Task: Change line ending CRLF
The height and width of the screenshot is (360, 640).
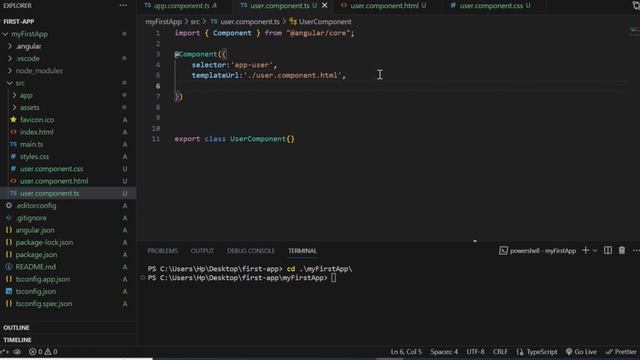Action: point(500,351)
